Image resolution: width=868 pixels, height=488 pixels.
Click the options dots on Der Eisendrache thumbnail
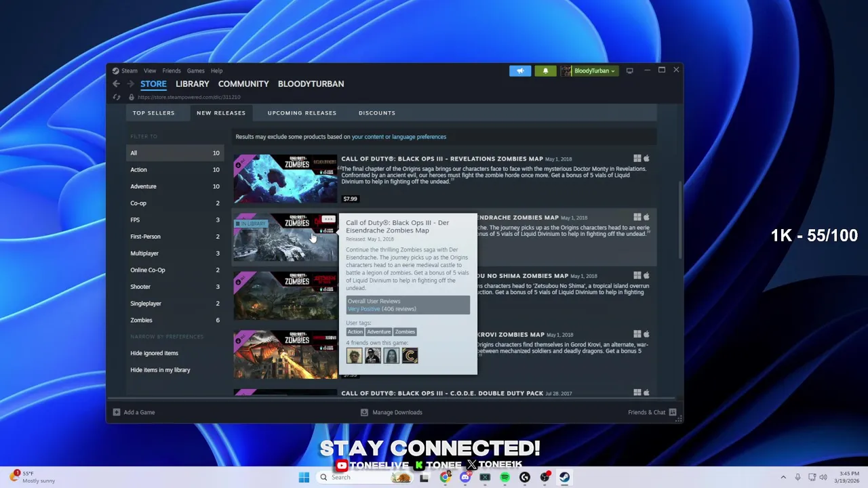click(x=328, y=220)
